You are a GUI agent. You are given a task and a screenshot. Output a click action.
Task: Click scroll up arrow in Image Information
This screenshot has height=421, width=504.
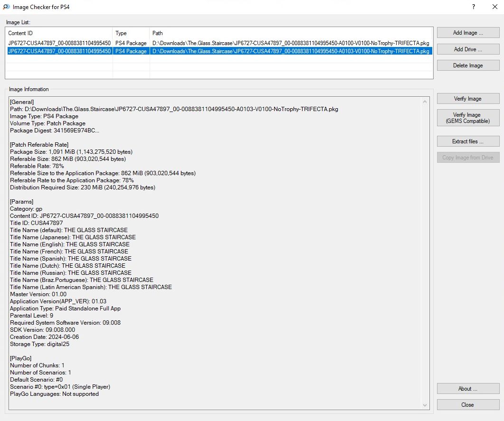[x=425, y=102]
